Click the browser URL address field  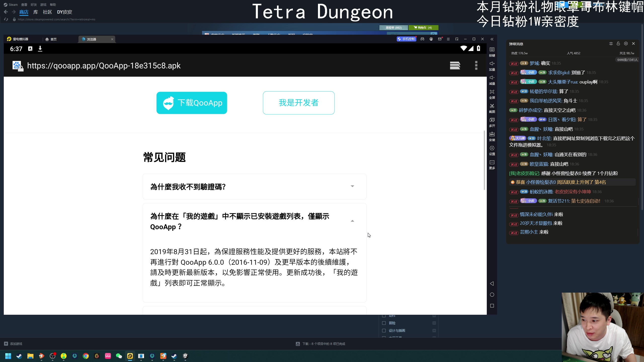(x=104, y=66)
